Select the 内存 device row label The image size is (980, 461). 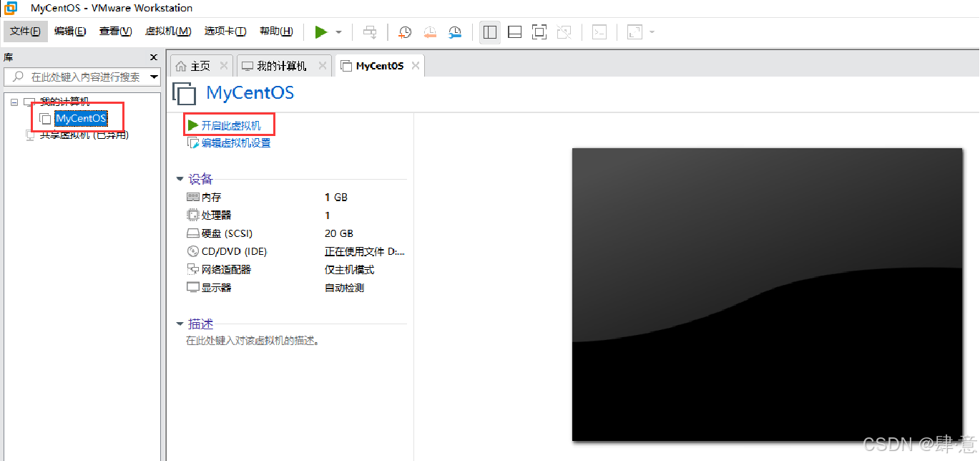point(211,197)
